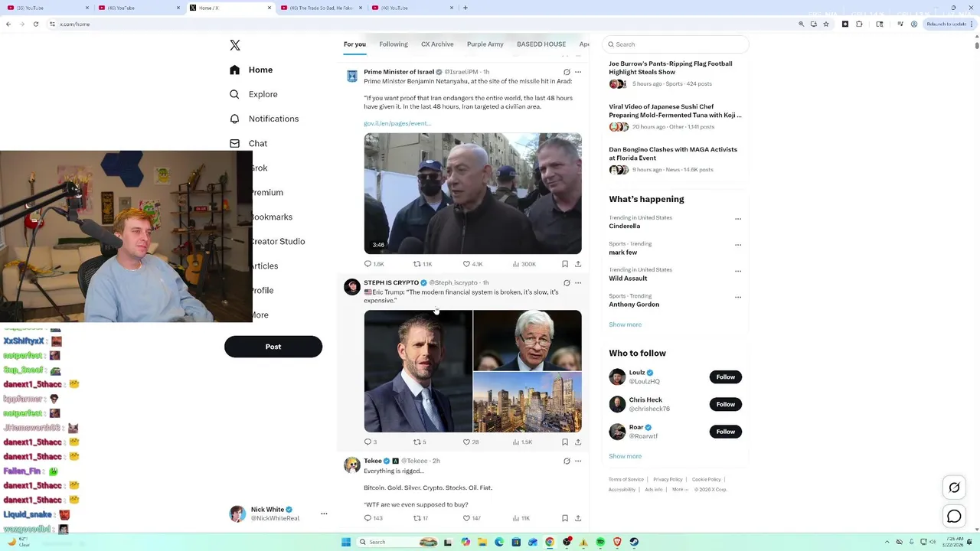Viewport: 980px width, 551px height.
Task: Open the Tekee profile avatar
Action: click(x=352, y=465)
